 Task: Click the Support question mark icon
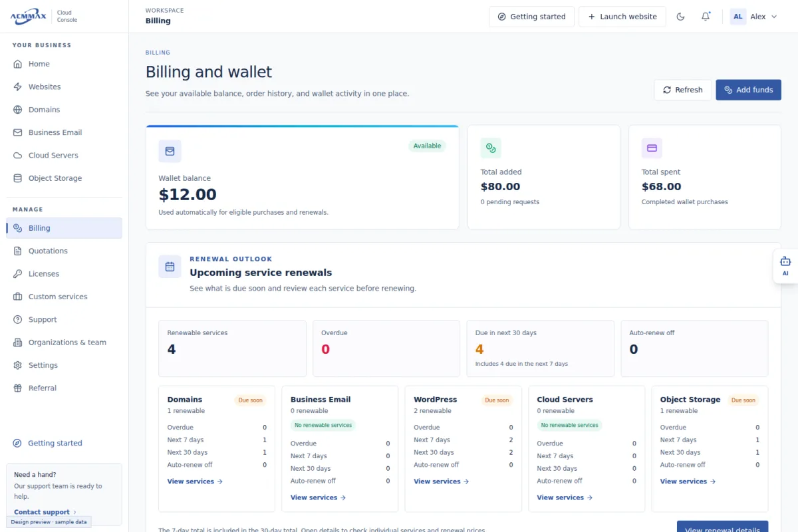point(18,320)
